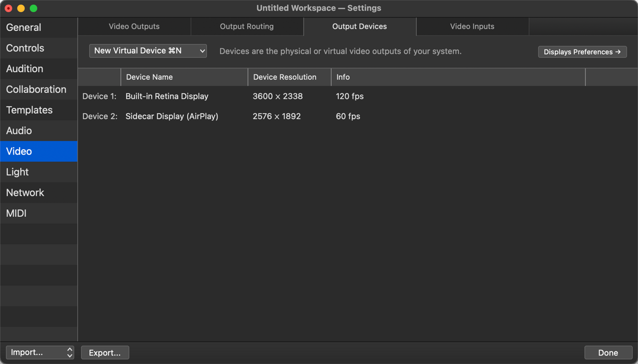Click the Displays Preferences button
638x364 pixels.
[x=582, y=52]
